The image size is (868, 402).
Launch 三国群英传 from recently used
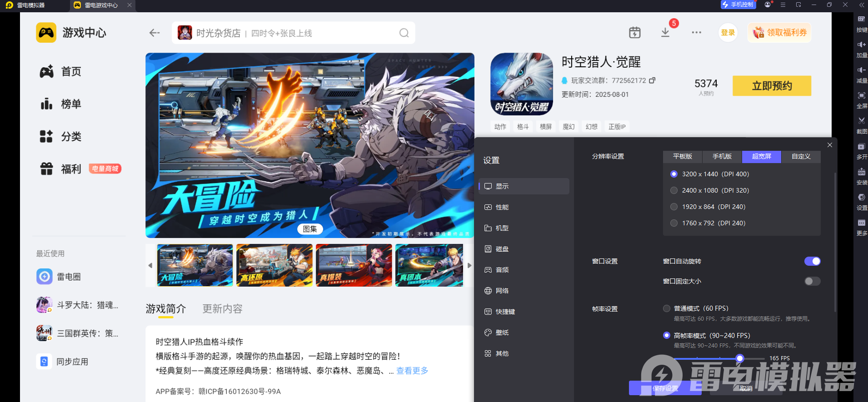pos(78,333)
